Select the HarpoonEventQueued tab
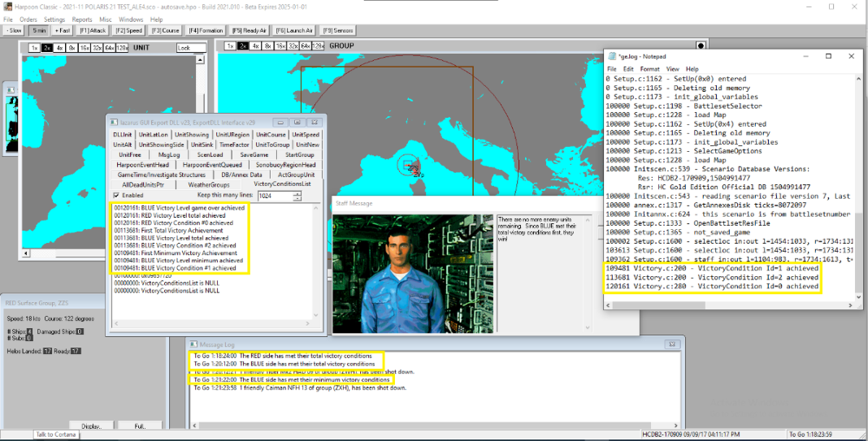 (x=212, y=164)
